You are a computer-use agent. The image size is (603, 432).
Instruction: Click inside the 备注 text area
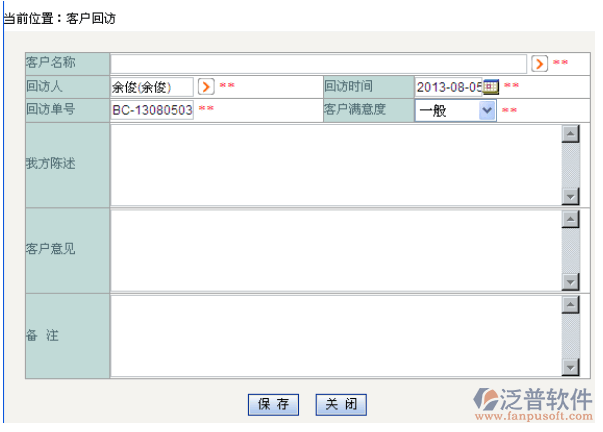[336, 336]
